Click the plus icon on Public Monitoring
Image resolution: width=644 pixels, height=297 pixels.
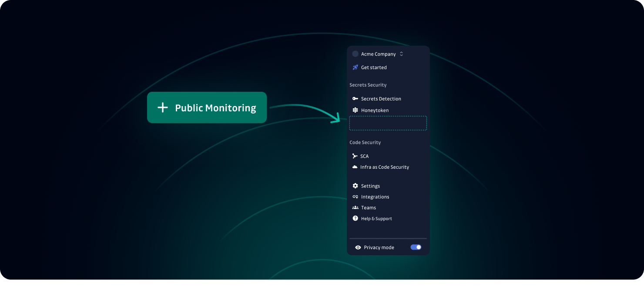point(162,107)
